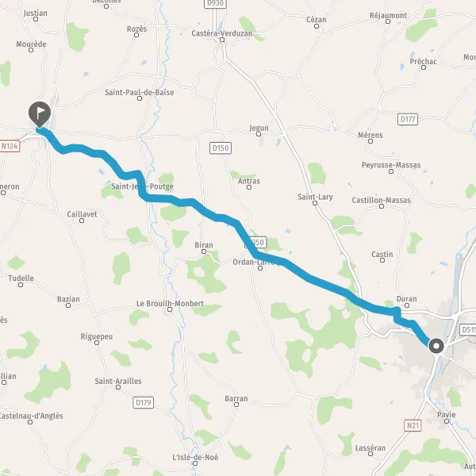Click the route start circle marker
Screen dimensions: 476x476
436,346
